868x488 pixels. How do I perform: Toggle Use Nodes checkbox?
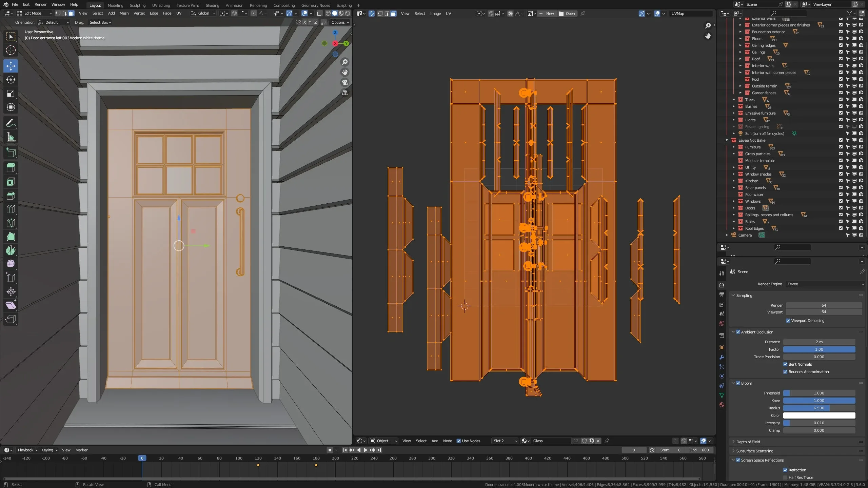459,441
